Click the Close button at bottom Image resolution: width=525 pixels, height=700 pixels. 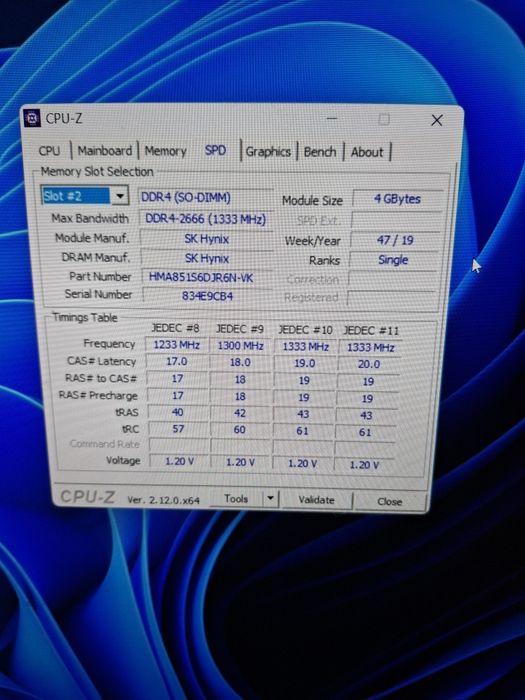click(390, 501)
